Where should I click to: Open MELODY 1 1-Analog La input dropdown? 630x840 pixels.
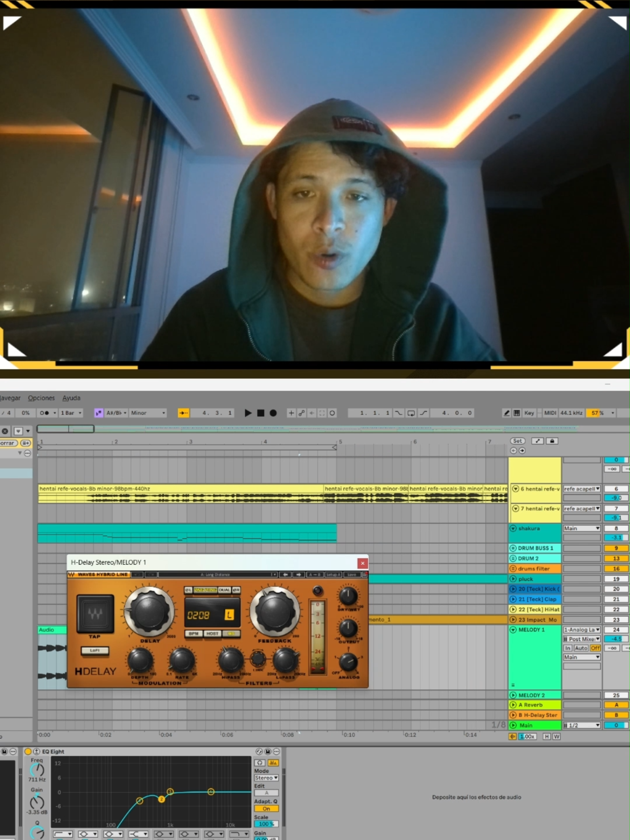pyautogui.click(x=582, y=630)
